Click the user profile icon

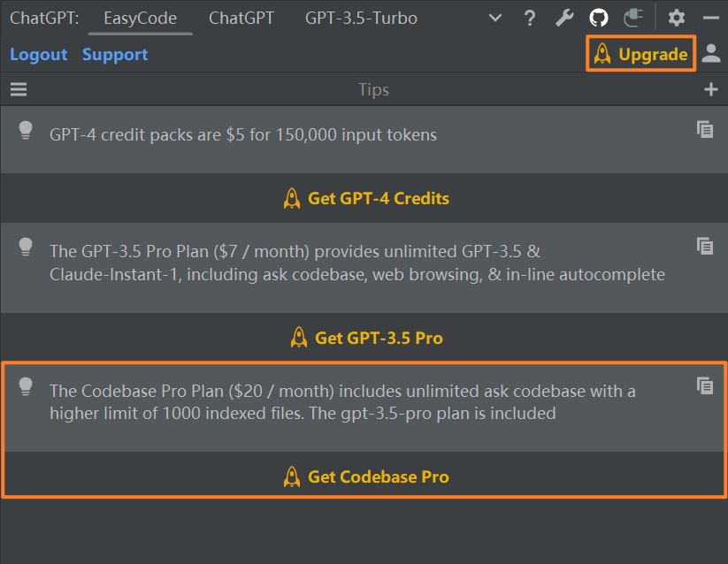click(710, 54)
